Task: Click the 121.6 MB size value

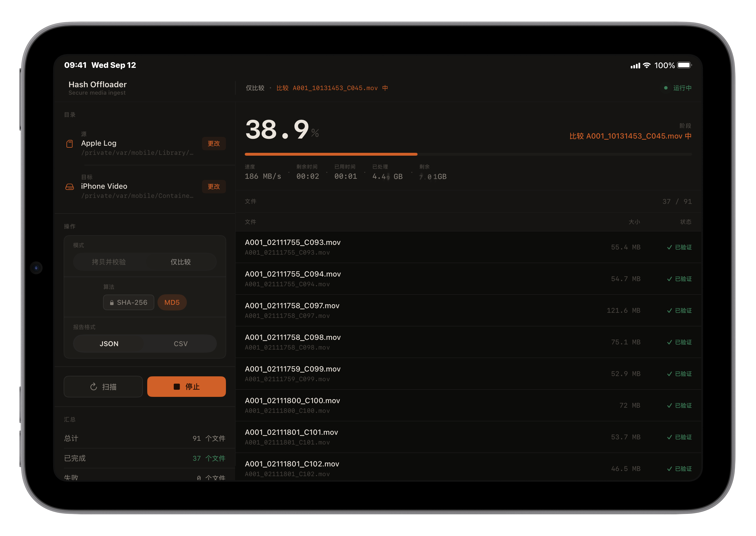Action: [623, 310]
